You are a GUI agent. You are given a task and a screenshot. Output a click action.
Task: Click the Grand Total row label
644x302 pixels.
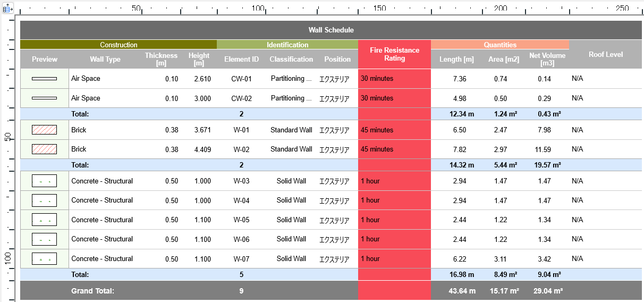92,291
